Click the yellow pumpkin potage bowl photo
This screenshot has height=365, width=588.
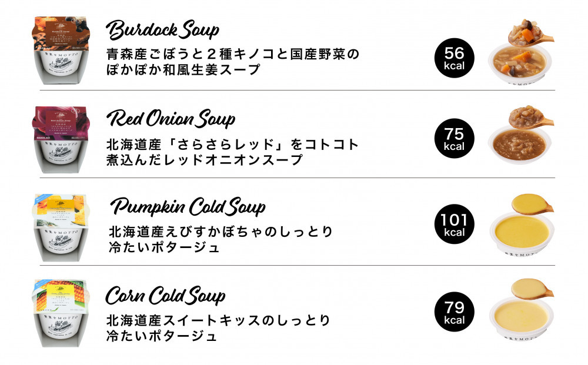(x=521, y=226)
